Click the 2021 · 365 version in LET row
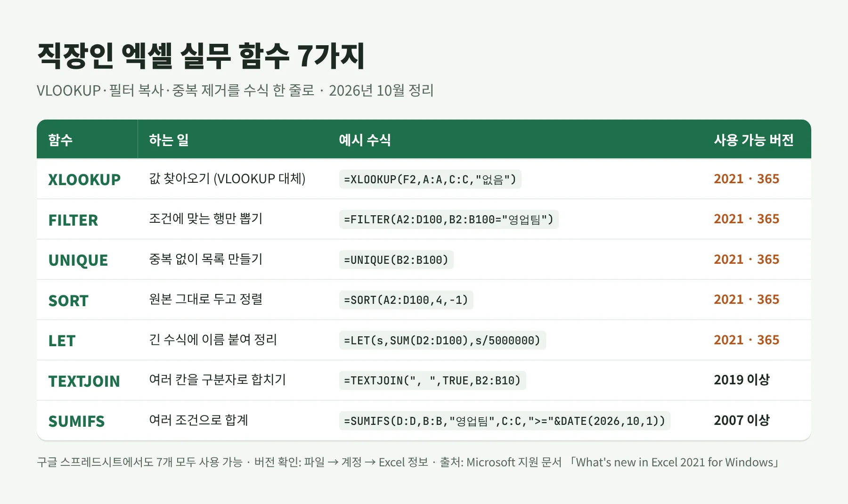This screenshot has height=504, width=848. click(x=746, y=340)
